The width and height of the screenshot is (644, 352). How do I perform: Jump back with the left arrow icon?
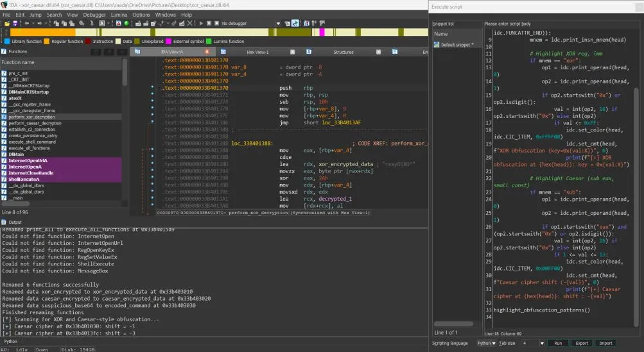[x=27, y=23]
